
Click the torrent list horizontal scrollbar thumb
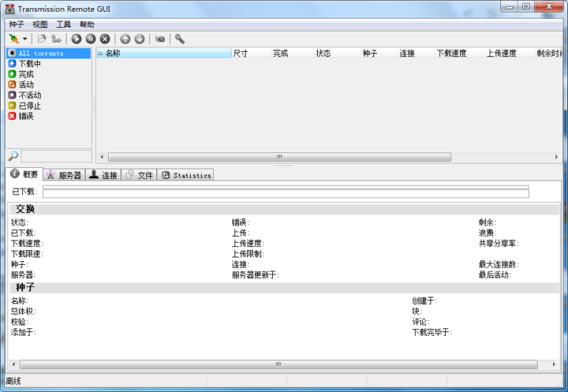pos(280,157)
